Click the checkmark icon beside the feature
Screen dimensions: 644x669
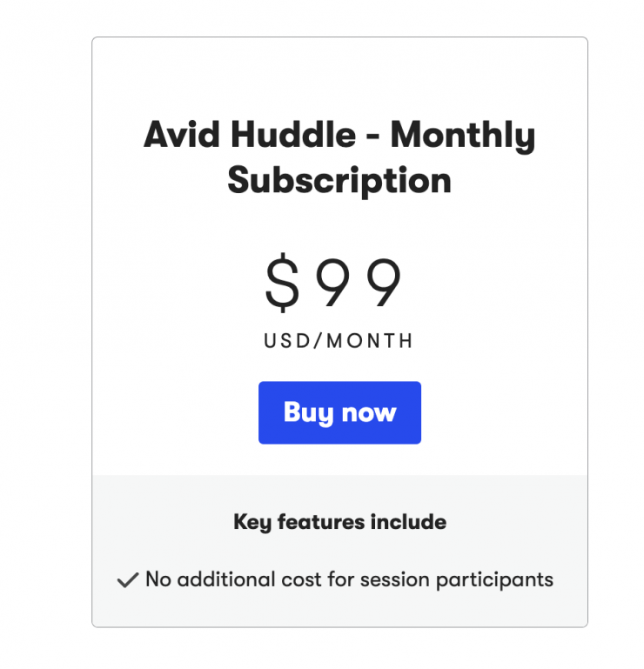pyautogui.click(x=128, y=580)
